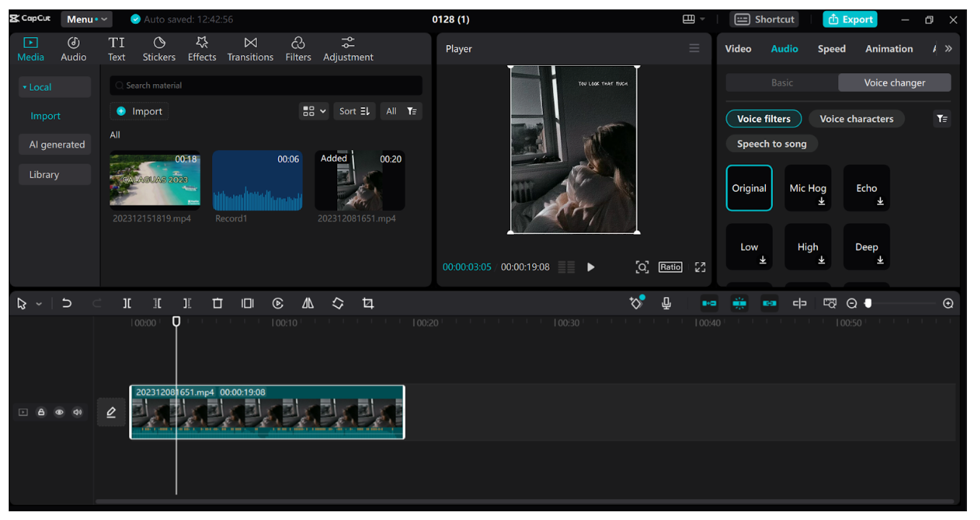Image resolution: width=980 pixels, height=520 pixels.
Task: Apply the Low voice filter
Action: coord(749,247)
